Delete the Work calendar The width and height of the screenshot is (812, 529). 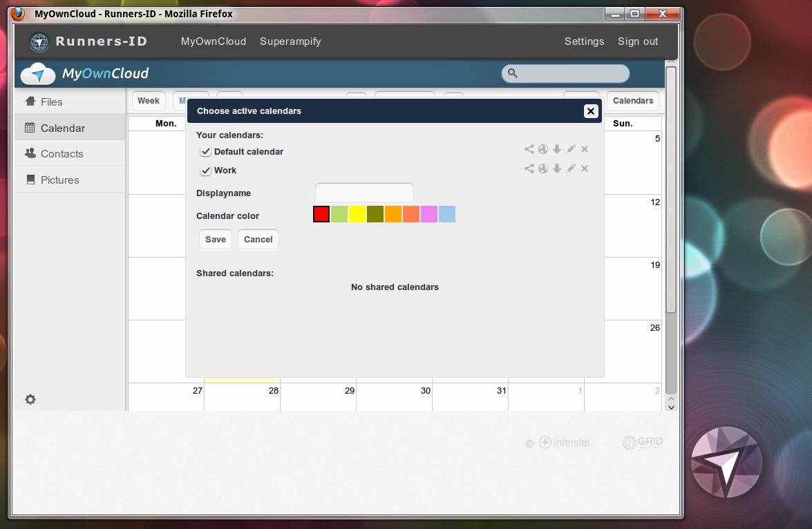coord(585,169)
